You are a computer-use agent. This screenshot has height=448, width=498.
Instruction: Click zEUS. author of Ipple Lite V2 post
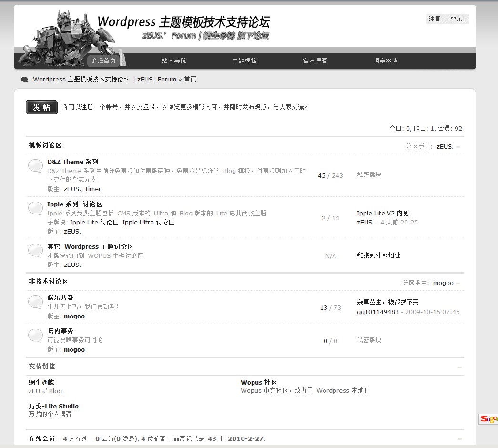[365, 223]
